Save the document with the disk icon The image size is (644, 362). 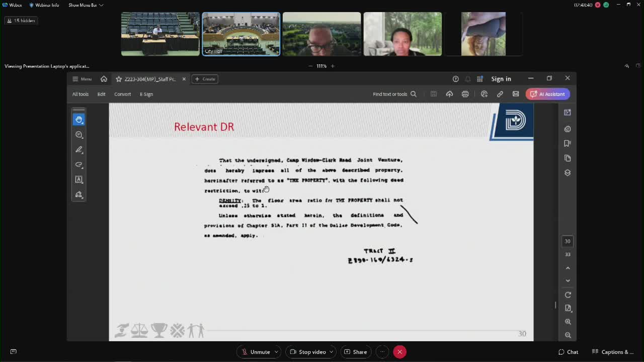click(x=434, y=94)
